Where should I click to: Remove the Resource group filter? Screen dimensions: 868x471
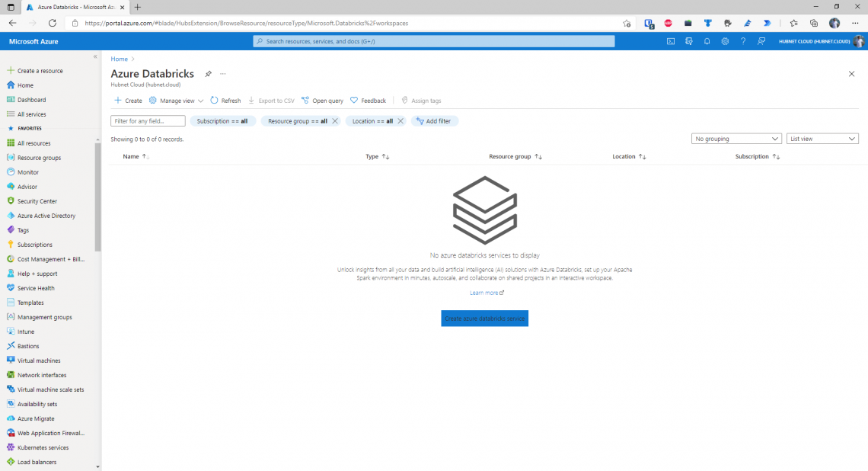click(334, 120)
